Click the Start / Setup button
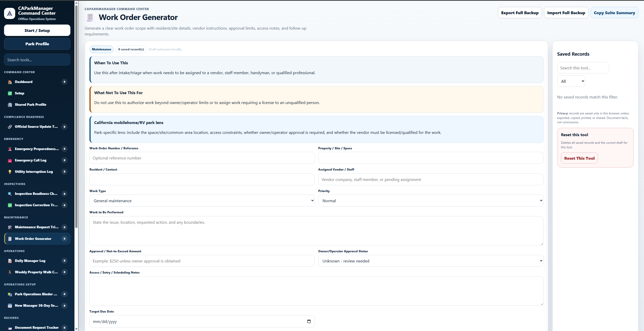This screenshot has width=644, height=331. pyautogui.click(x=37, y=30)
